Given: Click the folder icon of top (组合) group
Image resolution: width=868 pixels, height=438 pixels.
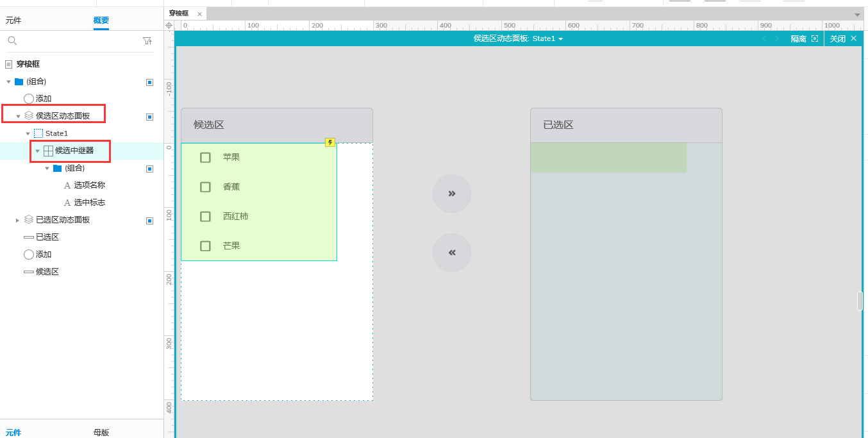Looking at the screenshot, I should tap(19, 81).
